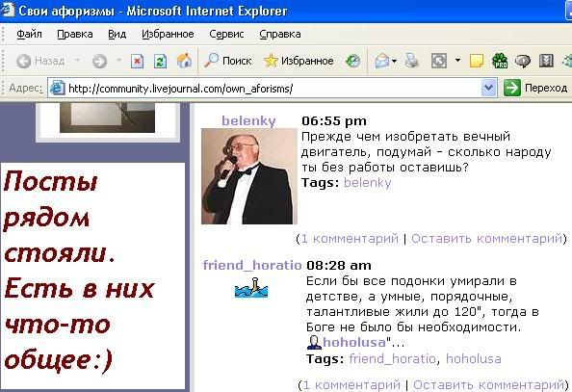Screen dimensions: 572x392
Task: Click Оставить комментарий under belenky post
Action: pos(486,239)
